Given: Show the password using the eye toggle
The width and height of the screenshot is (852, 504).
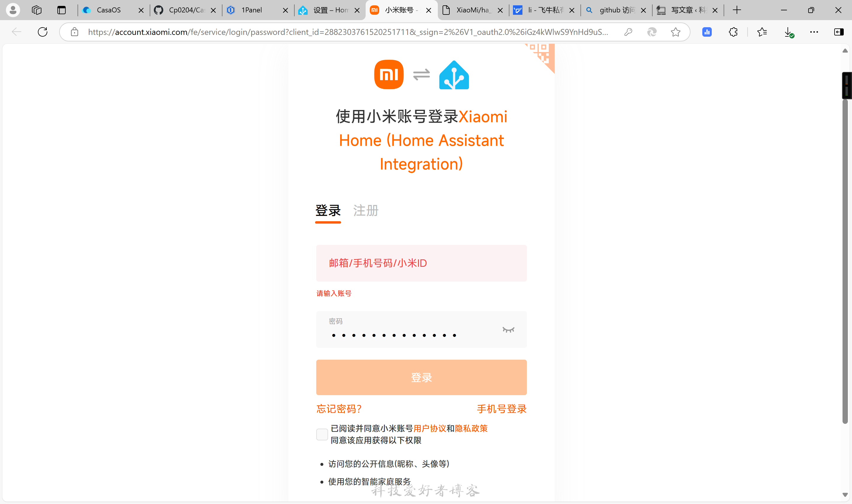Looking at the screenshot, I should tap(508, 329).
